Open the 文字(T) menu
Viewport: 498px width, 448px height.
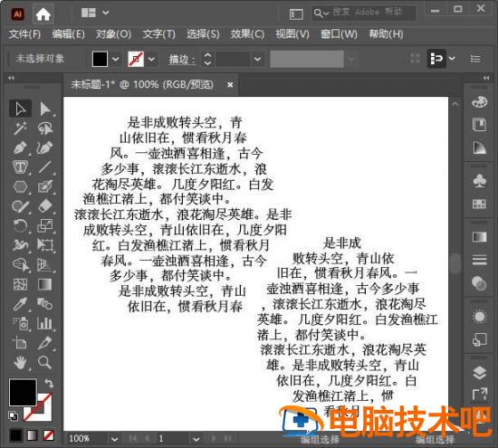click(158, 34)
